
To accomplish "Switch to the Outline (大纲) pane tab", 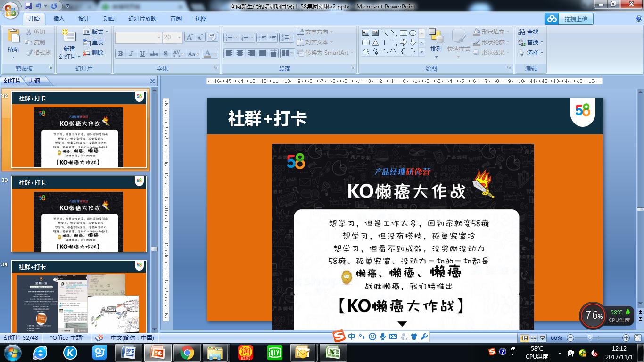I will pos(34,81).
